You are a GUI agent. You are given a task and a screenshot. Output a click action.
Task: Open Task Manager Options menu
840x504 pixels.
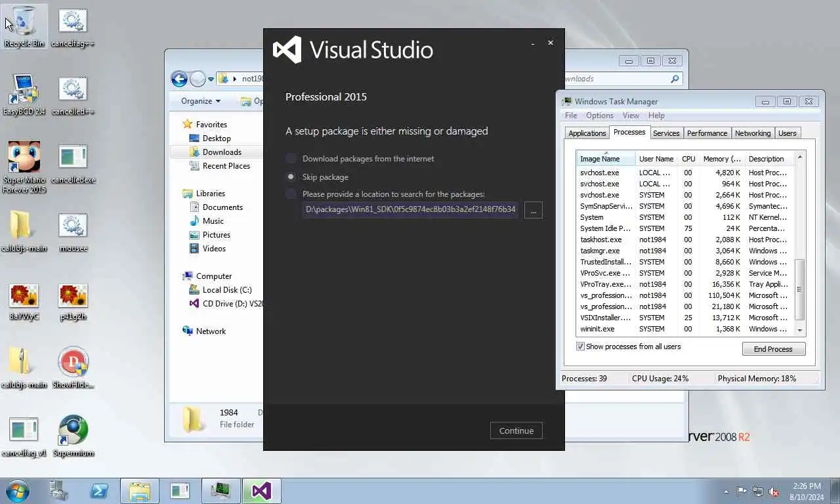(x=599, y=115)
